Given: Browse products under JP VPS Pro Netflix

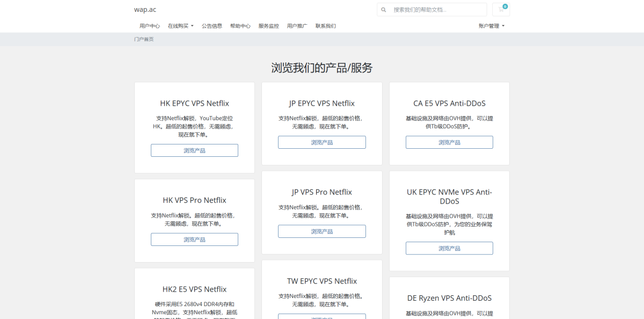Looking at the screenshot, I should point(322,231).
